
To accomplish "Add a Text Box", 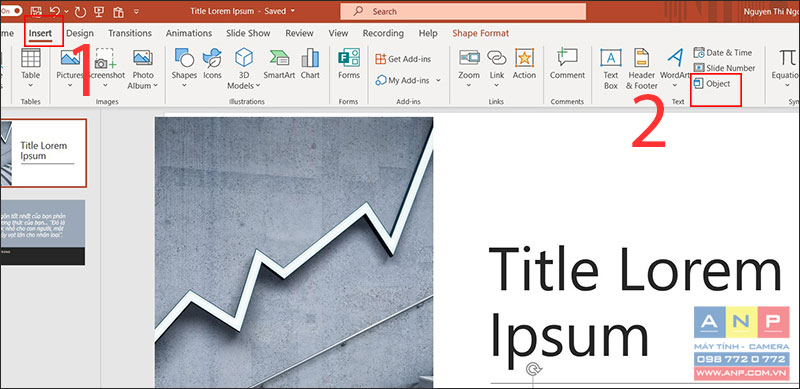I will [x=611, y=69].
